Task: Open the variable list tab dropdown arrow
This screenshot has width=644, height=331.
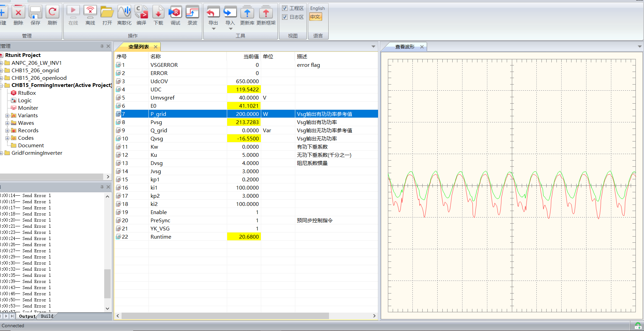Action: [x=373, y=46]
